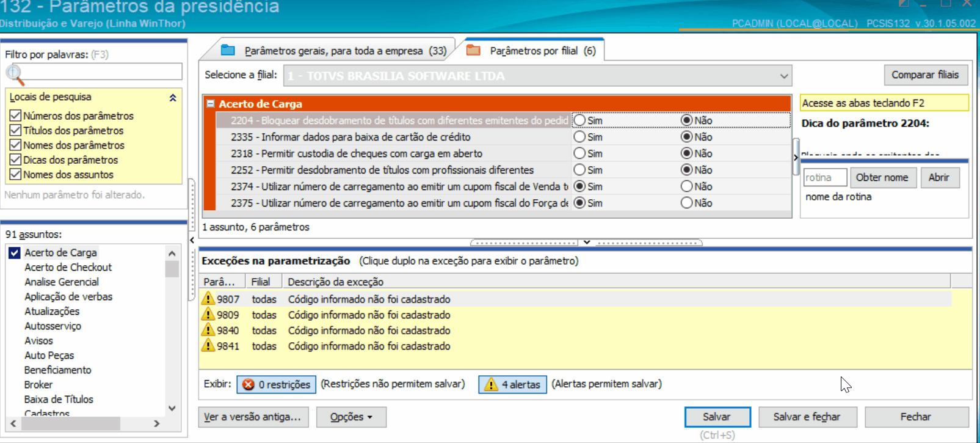This screenshot has height=443, width=980.
Task: Click the magnifier search icon in filter
Action: (x=15, y=75)
